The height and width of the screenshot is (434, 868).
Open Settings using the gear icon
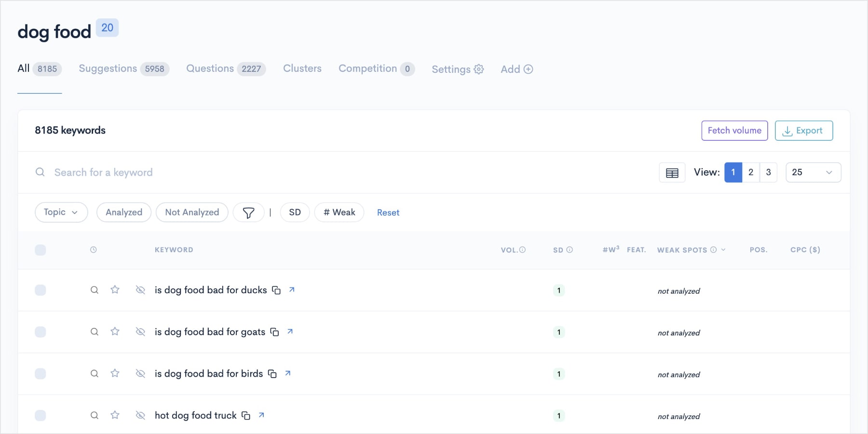478,69
